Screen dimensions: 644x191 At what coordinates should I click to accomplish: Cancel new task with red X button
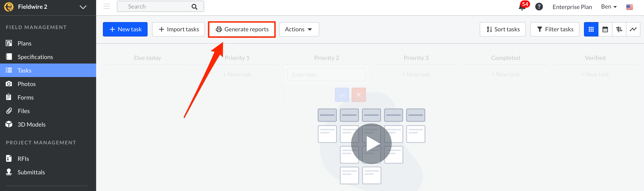[358, 95]
